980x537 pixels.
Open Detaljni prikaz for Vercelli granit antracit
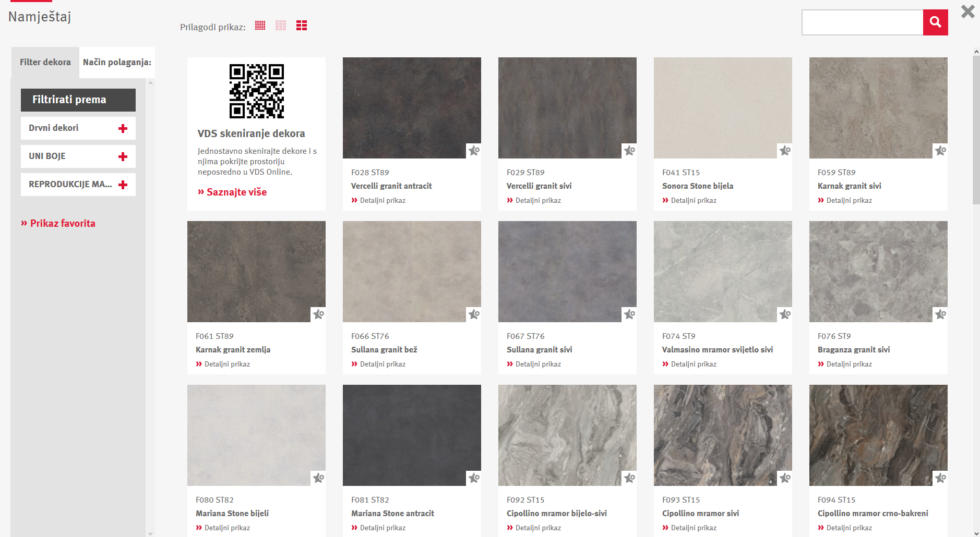click(x=378, y=200)
